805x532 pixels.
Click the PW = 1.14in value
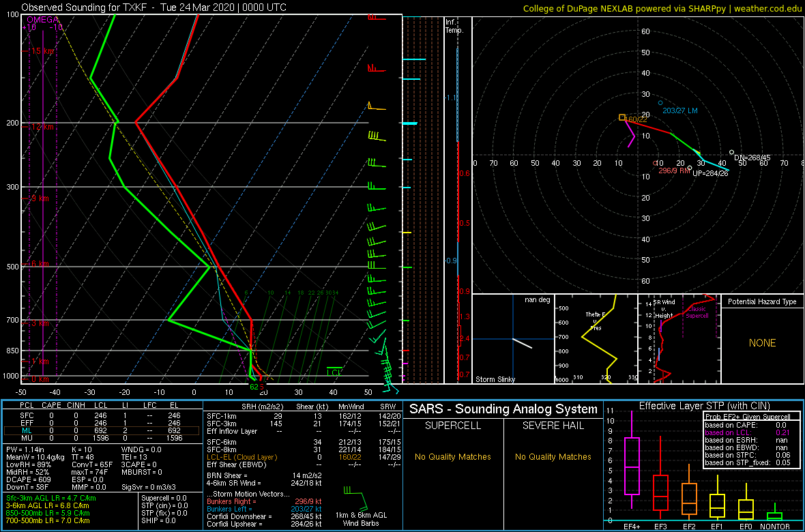(26, 449)
